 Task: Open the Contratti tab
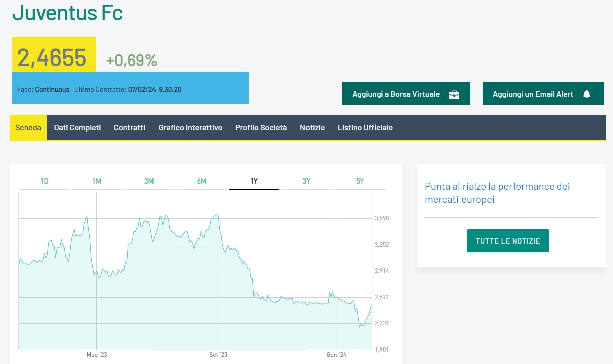[129, 128]
